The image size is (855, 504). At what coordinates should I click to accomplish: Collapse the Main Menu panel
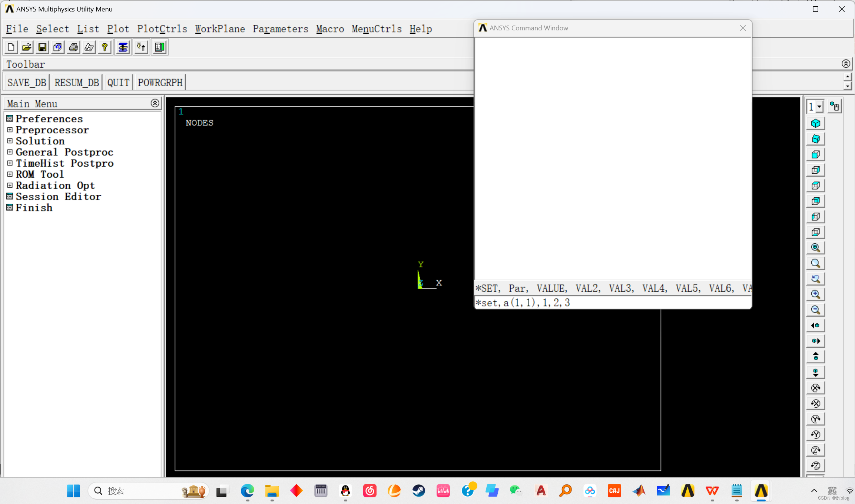point(155,103)
